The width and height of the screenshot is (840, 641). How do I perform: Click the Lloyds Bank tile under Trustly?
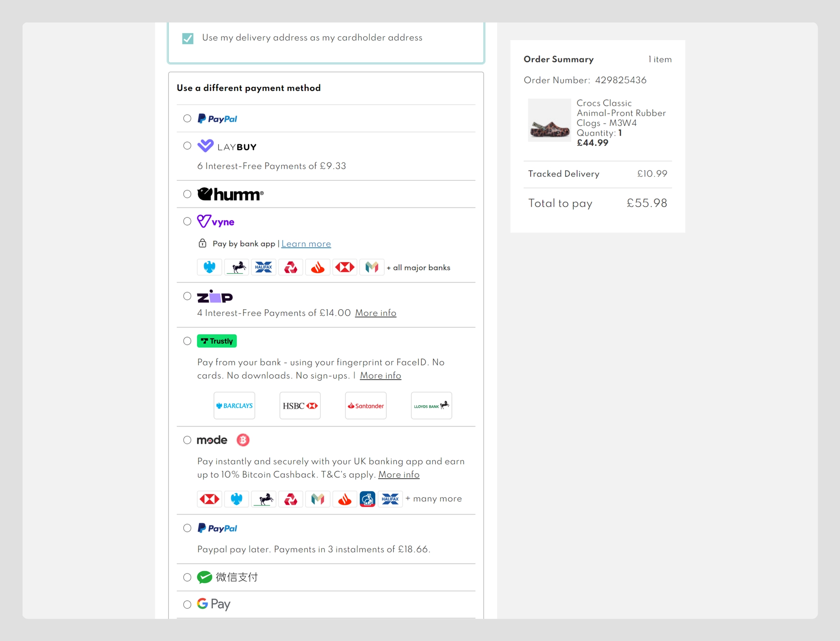(431, 405)
